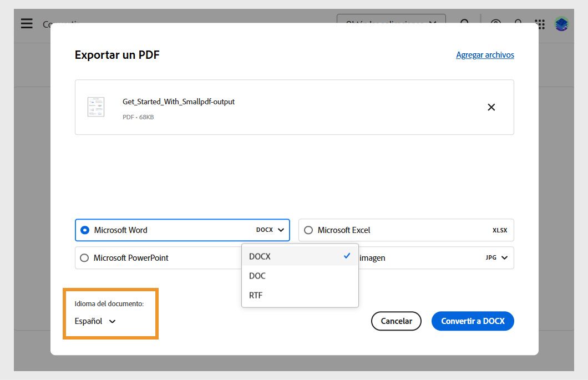This screenshot has width=588, height=380.
Task: Click the Convertir a DOCX button
Action: pyautogui.click(x=473, y=321)
